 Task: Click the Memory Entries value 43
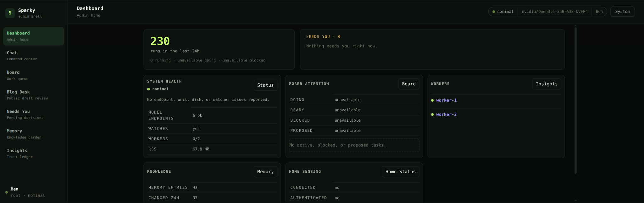195,188
